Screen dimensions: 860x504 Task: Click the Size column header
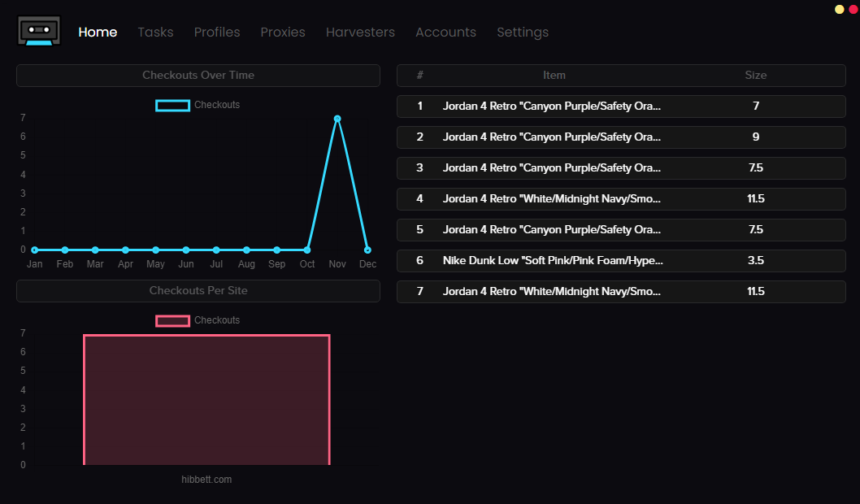[x=756, y=76]
